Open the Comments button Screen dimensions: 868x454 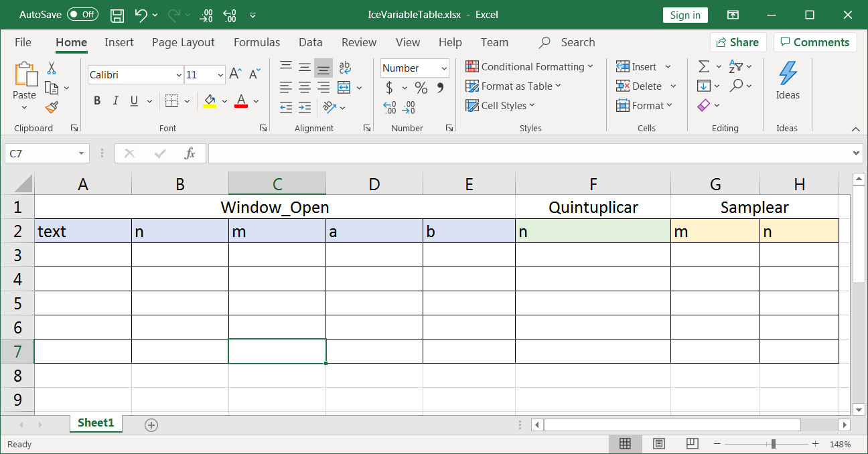click(815, 42)
